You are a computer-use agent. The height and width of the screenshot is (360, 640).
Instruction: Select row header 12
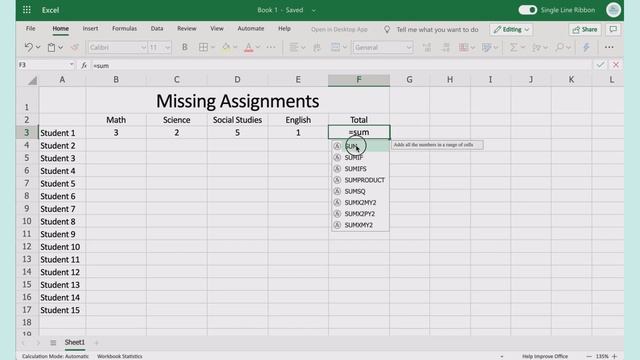tap(27, 247)
